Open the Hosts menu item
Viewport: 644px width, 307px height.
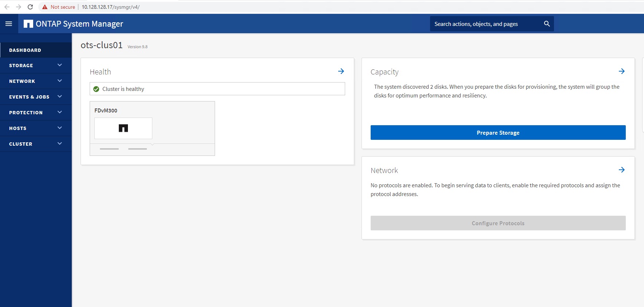[18, 128]
